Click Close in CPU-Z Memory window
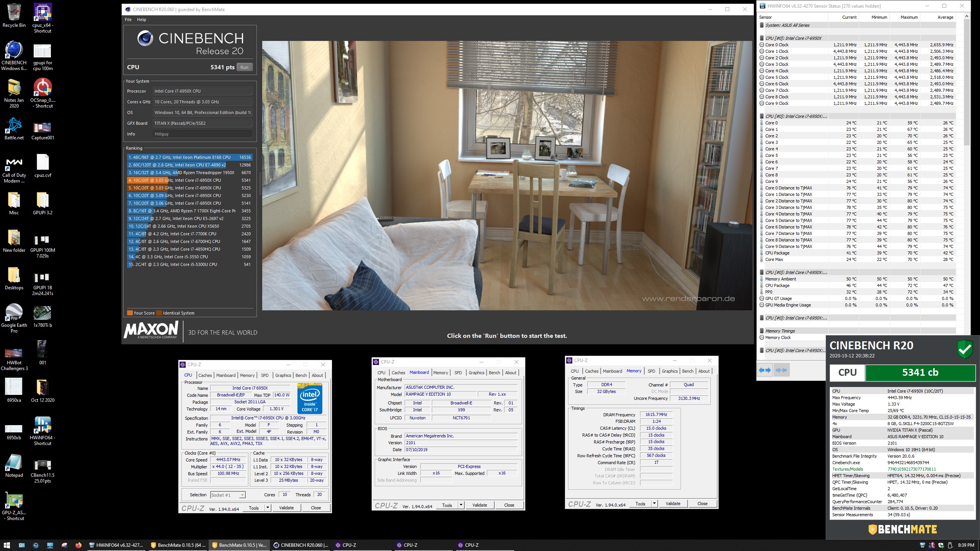Screen dimensions: 980x551 point(702,504)
